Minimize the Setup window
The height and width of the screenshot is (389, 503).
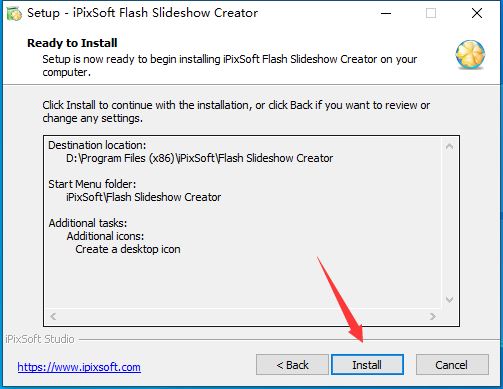[386, 13]
